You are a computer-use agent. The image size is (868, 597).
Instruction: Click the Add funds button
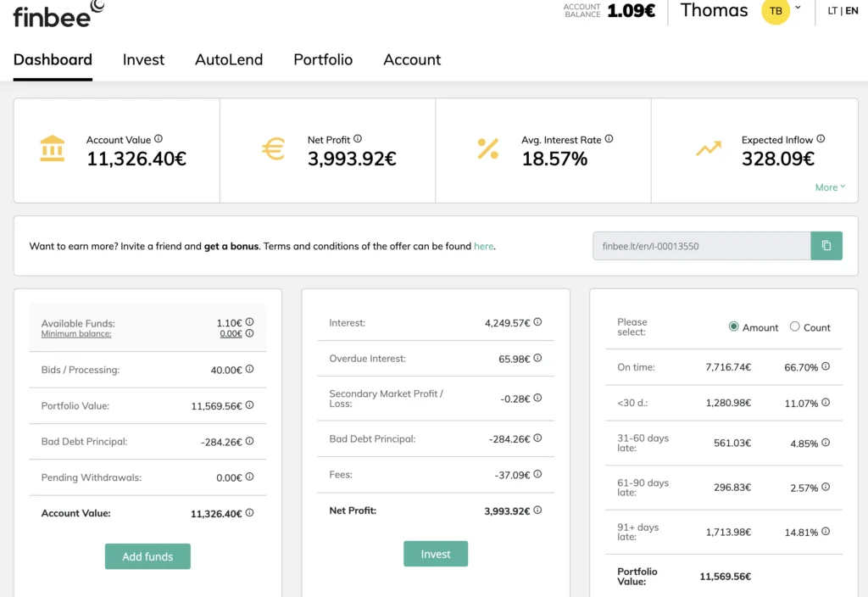click(147, 556)
